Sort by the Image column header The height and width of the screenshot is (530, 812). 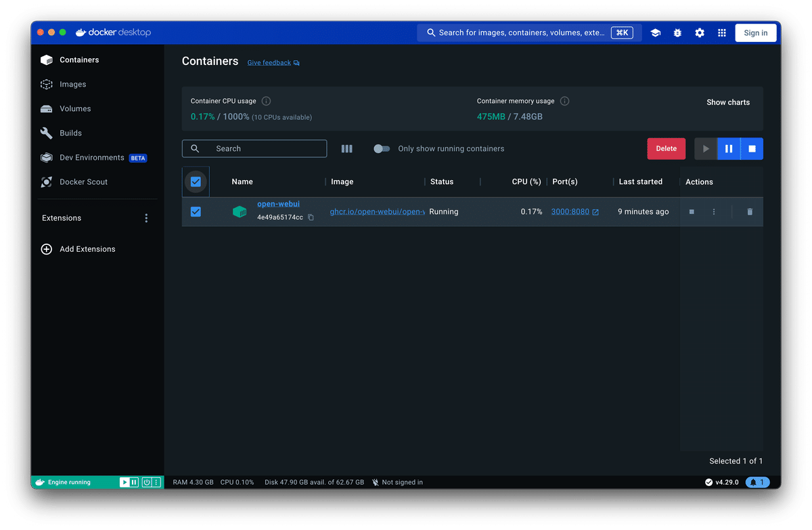click(x=342, y=181)
